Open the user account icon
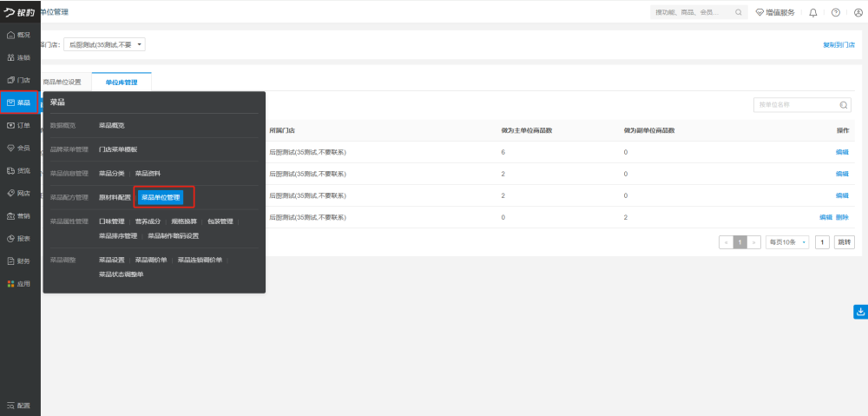Screen dimensions: 868x416 point(858,13)
